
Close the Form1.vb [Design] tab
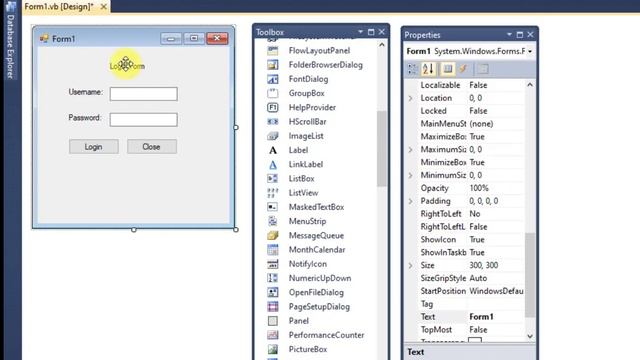(x=104, y=7)
